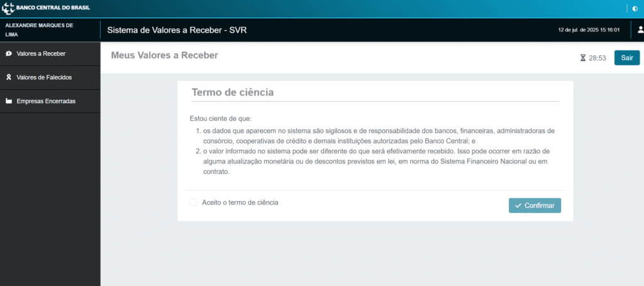
Task: Open the Valores a Receber menu item
Action: click(41, 54)
